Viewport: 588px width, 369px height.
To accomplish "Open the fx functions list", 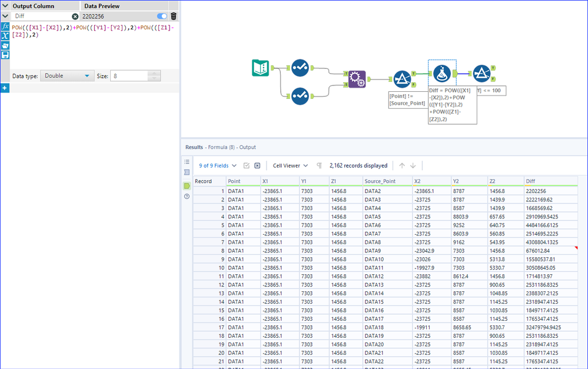I will 5,27.
